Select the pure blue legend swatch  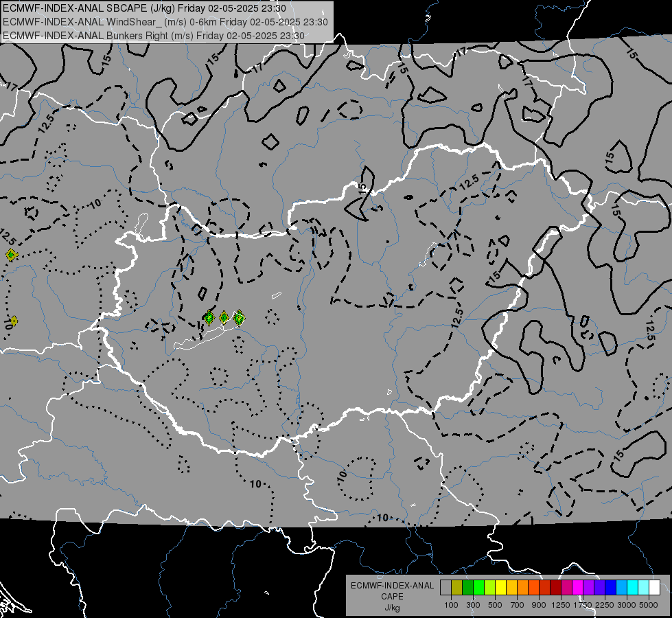[x=611, y=588]
